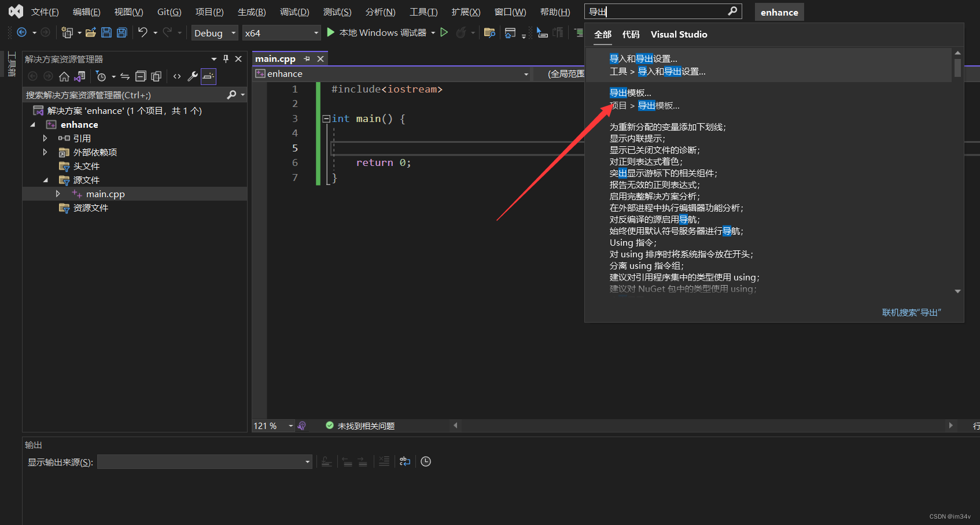Image resolution: width=980 pixels, height=525 pixels.
Task: Click the online search 联机搜索"导出" link
Action: 911,312
